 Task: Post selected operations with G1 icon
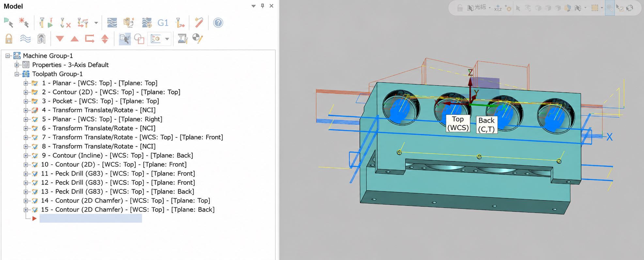163,23
